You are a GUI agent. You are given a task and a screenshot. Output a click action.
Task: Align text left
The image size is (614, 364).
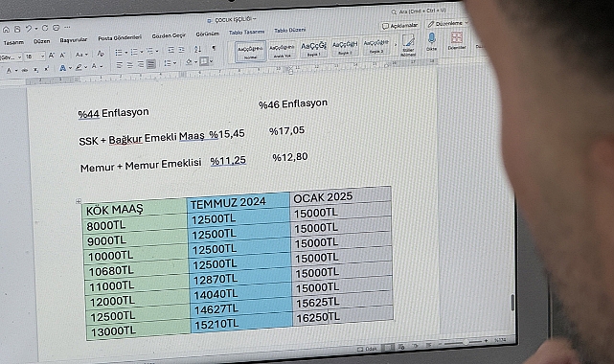[x=120, y=65]
